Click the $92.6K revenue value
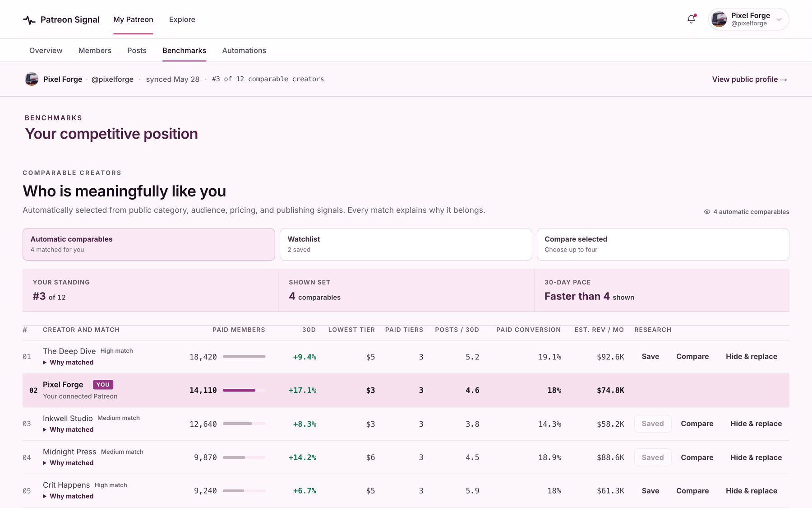The width and height of the screenshot is (812, 508). coord(610,357)
